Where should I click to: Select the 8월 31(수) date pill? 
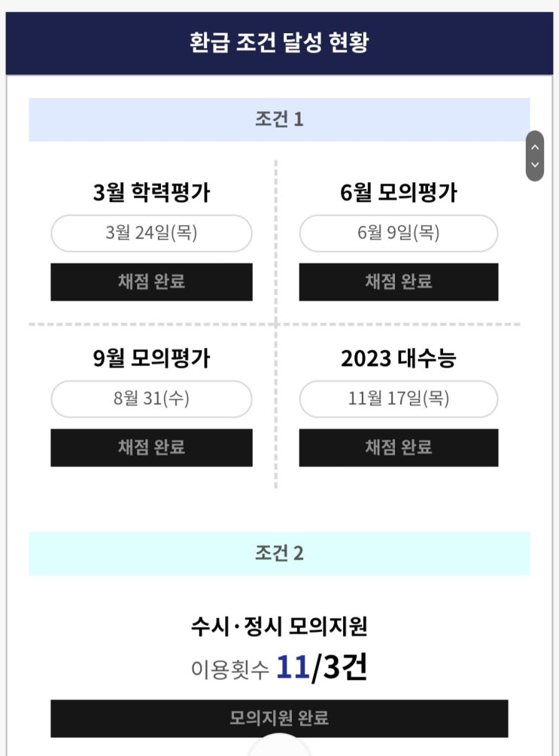(x=151, y=399)
